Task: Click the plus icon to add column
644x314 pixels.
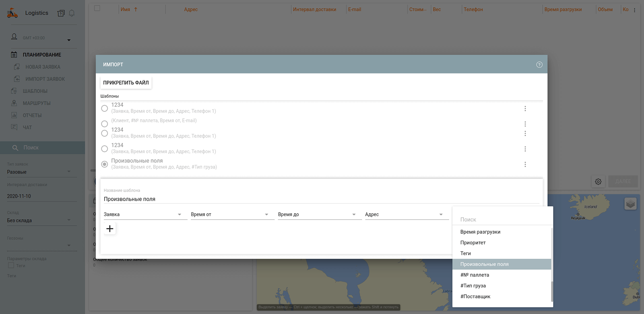Action: click(x=110, y=229)
